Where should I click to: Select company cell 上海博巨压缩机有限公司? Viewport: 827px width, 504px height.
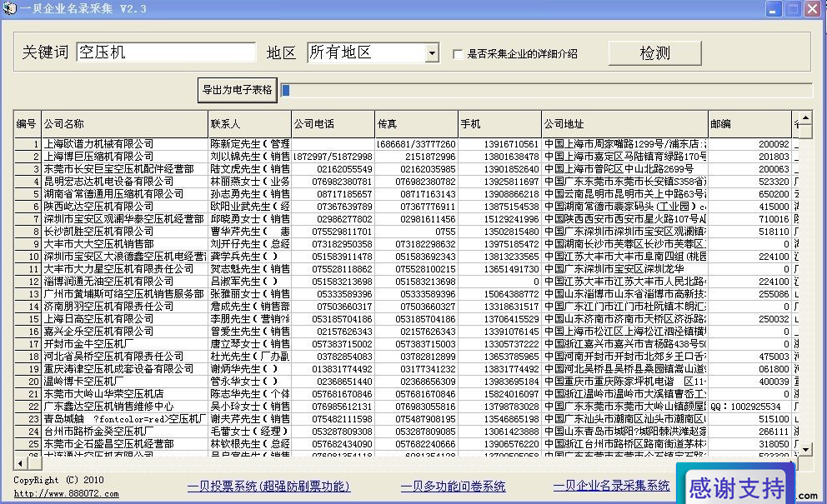(124, 157)
